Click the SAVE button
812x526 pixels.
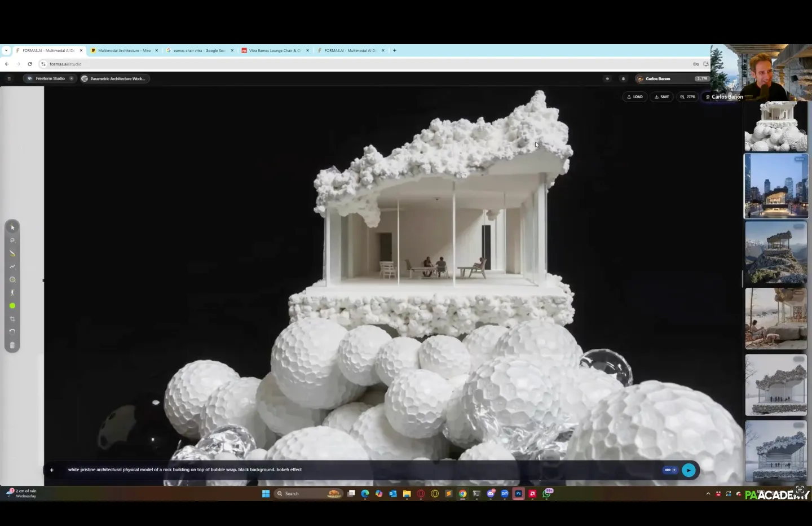[x=661, y=97]
